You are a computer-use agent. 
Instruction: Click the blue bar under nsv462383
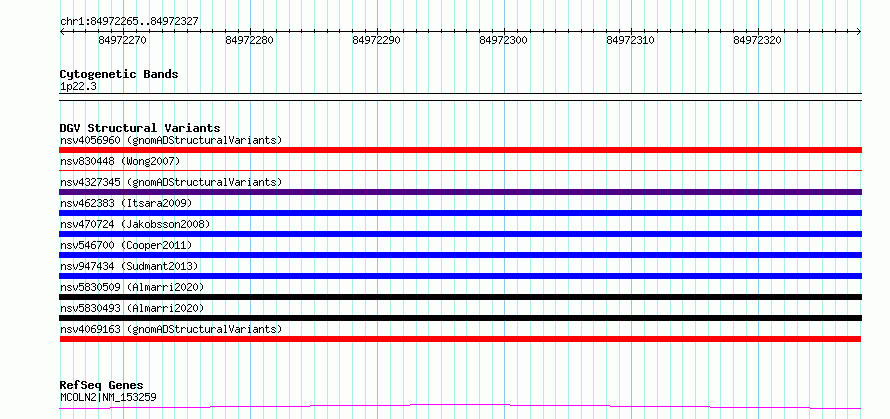(x=460, y=213)
